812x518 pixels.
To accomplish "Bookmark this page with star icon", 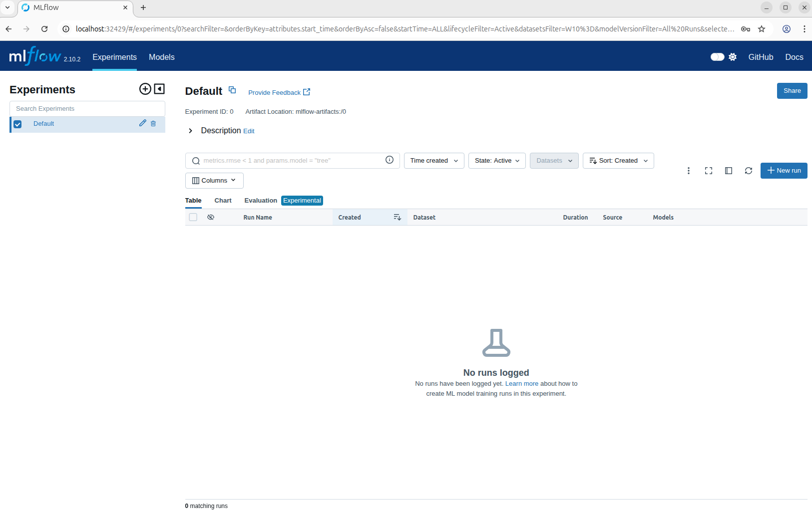I will [x=762, y=29].
